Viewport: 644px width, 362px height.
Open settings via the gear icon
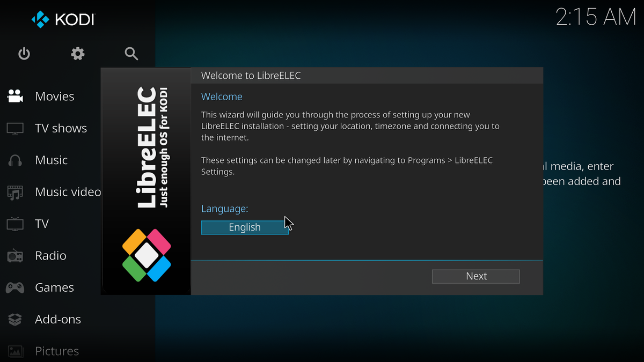click(78, 54)
